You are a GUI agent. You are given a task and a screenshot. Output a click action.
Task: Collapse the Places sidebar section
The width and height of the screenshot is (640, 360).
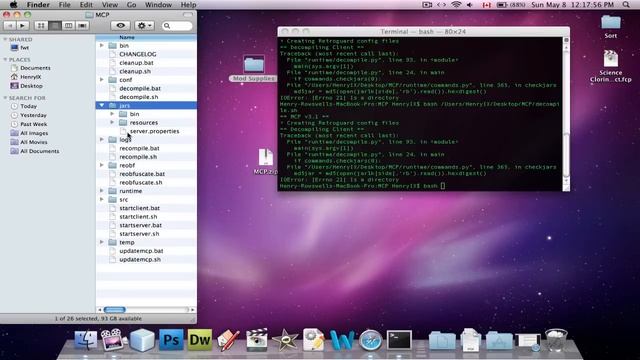point(5,60)
